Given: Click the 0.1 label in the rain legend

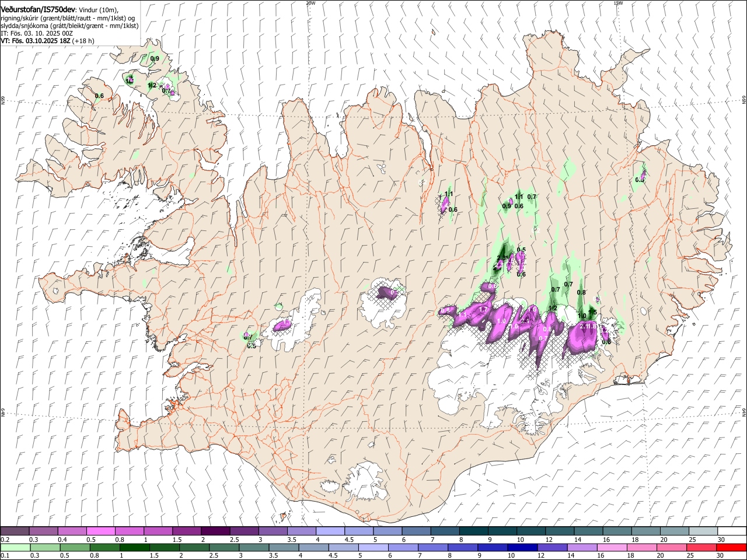Looking at the screenshot, I should pyautogui.click(x=4, y=555).
